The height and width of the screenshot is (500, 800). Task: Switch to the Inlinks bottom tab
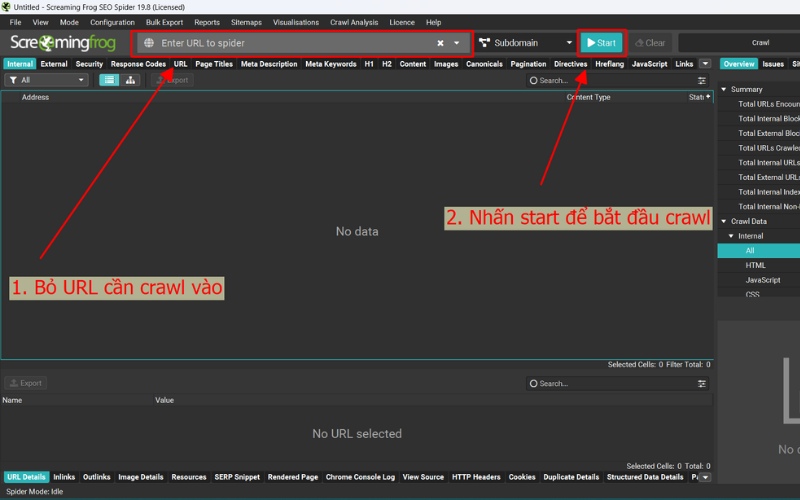tap(64, 477)
